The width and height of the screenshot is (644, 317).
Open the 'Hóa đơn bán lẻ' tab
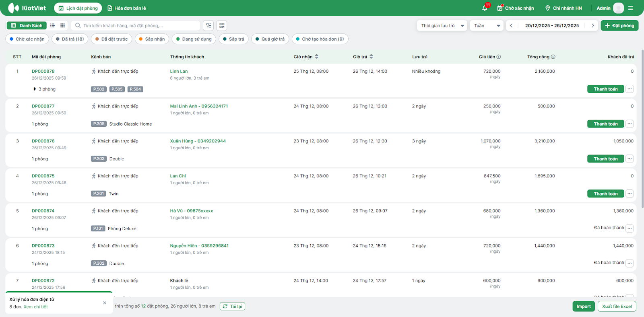click(127, 8)
